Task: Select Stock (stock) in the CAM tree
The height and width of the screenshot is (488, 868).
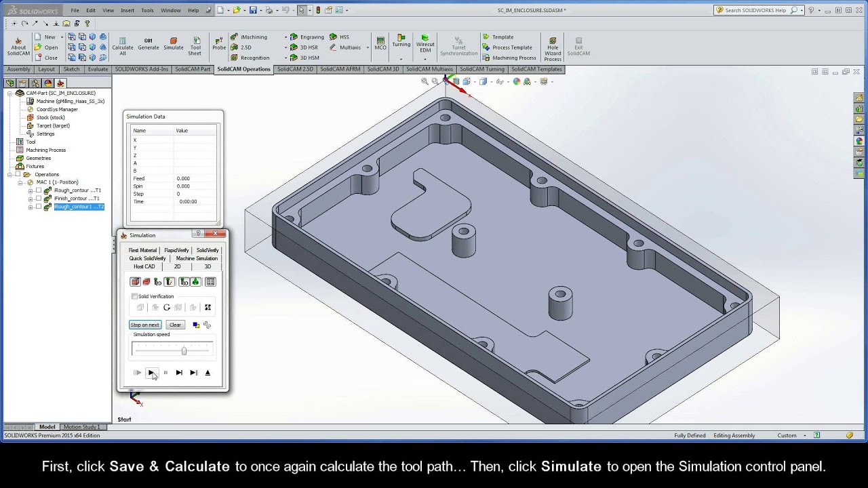Action: coord(50,117)
